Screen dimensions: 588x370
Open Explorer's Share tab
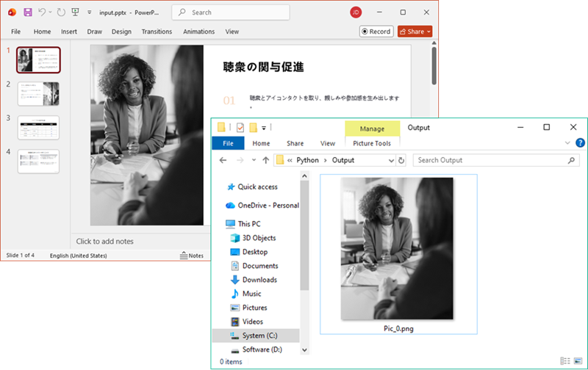click(295, 143)
